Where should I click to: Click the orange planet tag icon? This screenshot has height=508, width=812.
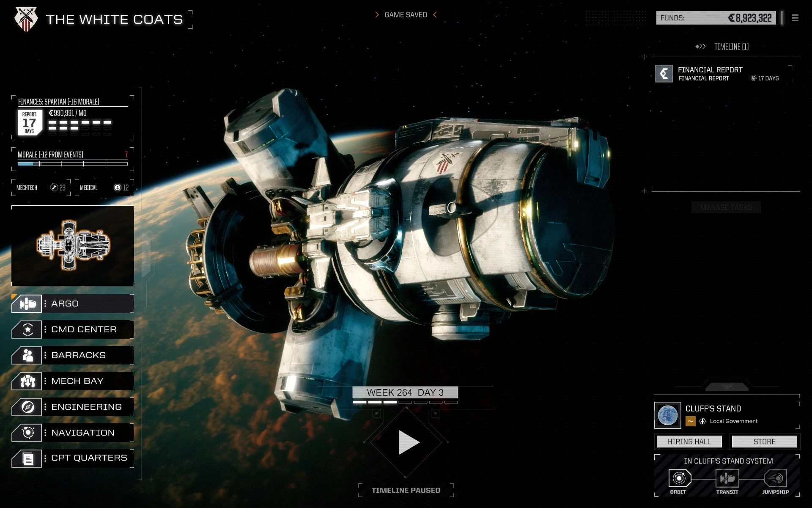click(691, 421)
